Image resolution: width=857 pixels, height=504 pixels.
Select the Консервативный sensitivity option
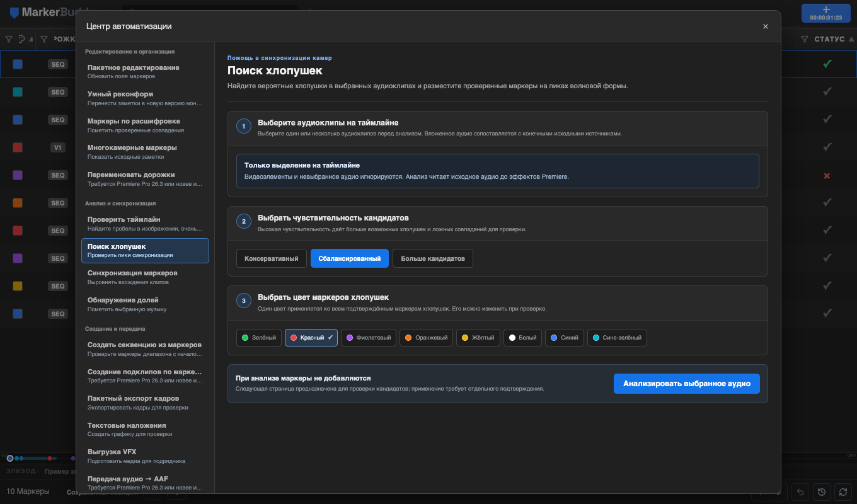coord(272,258)
